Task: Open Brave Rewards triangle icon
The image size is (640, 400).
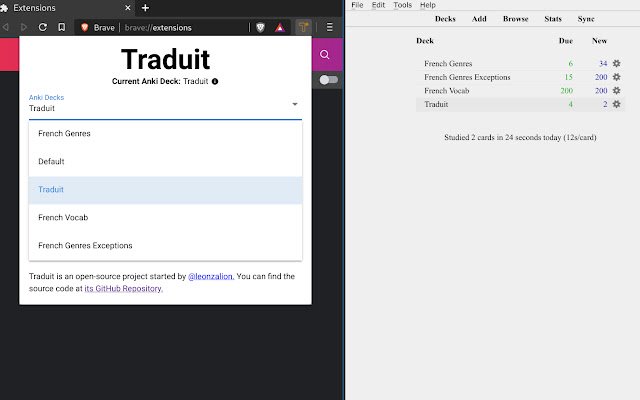Action: (x=280, y=27)
